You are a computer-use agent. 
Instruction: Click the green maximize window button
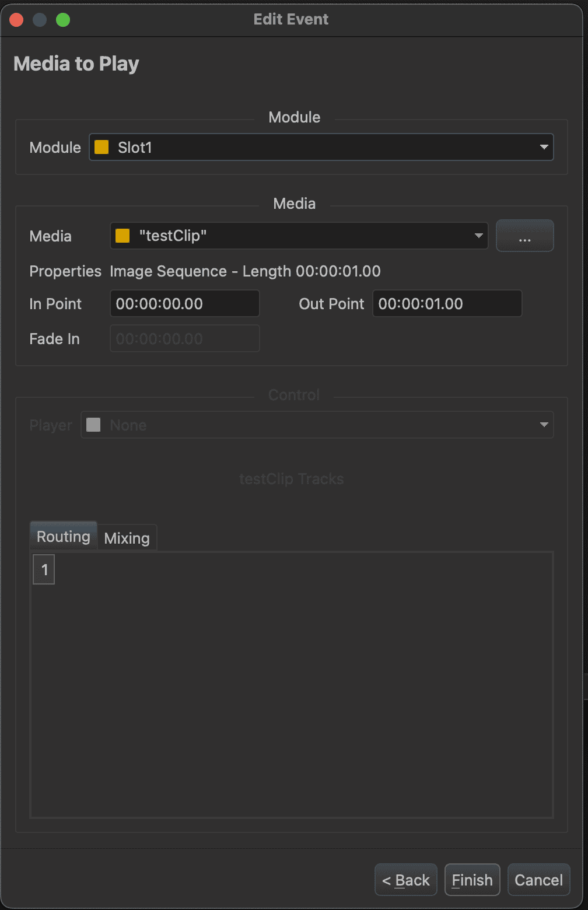point(63,20)
